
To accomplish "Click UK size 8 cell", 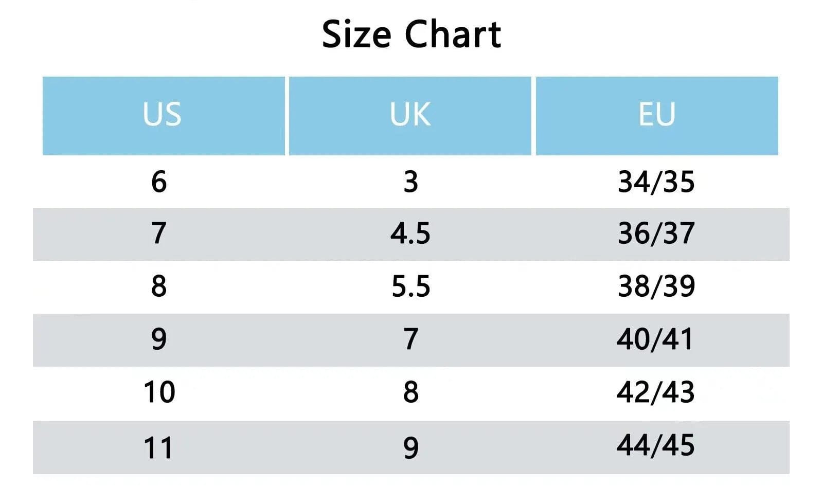I will click(410, 392).
